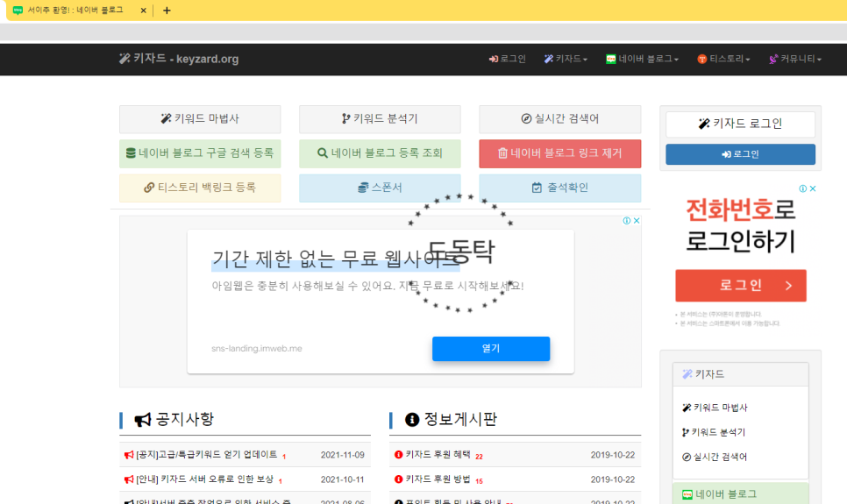Click the branch icon on 키워드 분석기 button

[x=345, y=118]
